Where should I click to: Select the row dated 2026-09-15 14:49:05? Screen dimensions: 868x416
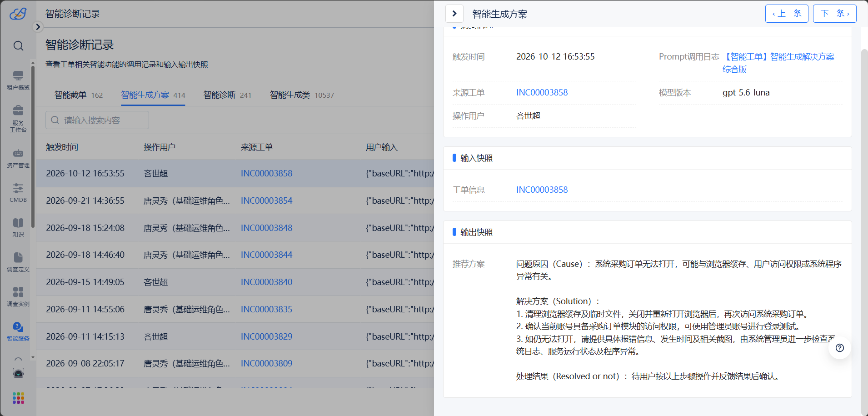pos(235,282)
